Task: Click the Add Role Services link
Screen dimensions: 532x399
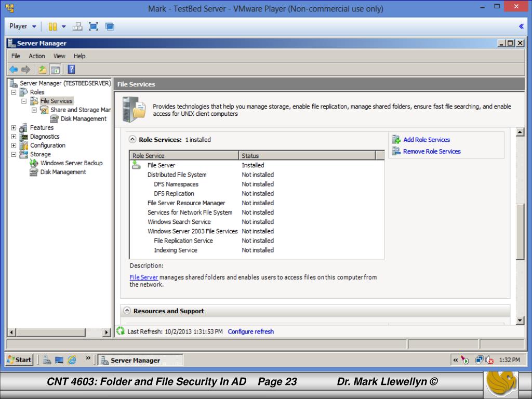Action: 427,139
